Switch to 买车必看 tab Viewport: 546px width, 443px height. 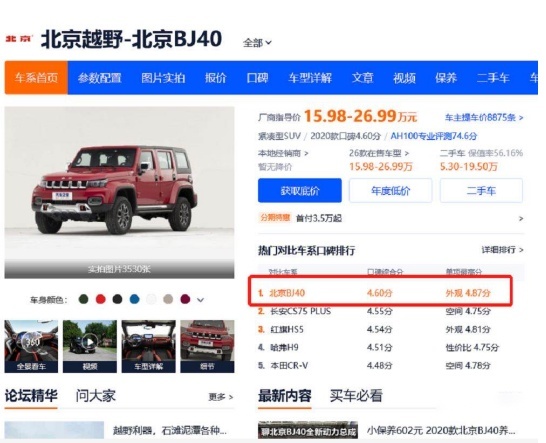(x=356, y=396)
